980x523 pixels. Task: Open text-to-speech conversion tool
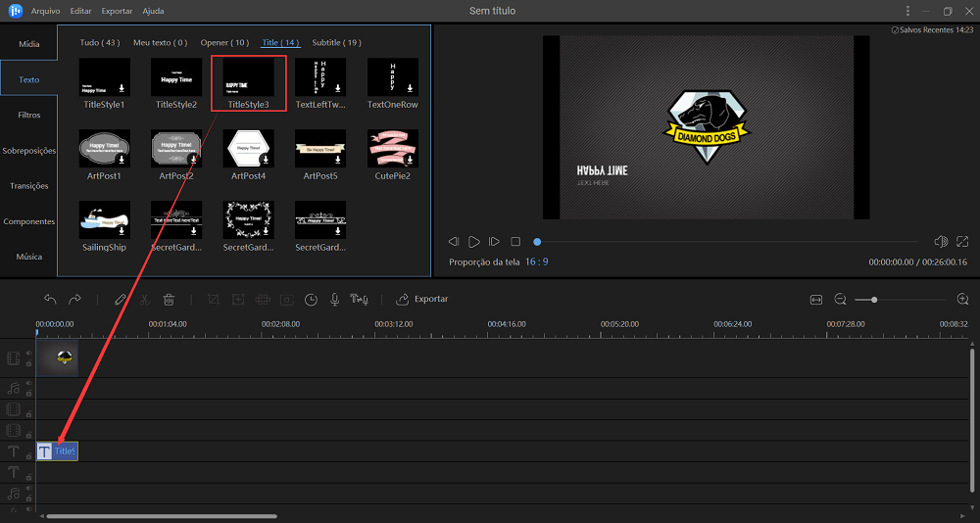(359, 300)
